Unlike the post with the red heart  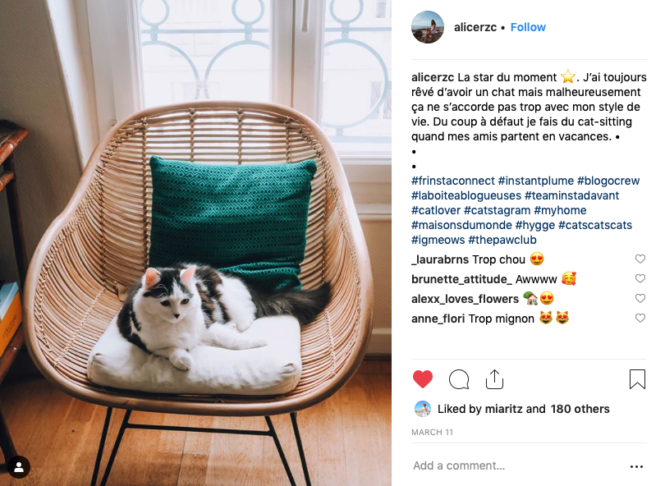(422, 379)
